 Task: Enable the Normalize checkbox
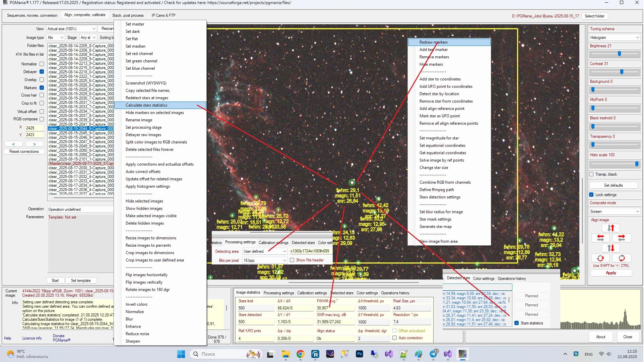[42, 64]
